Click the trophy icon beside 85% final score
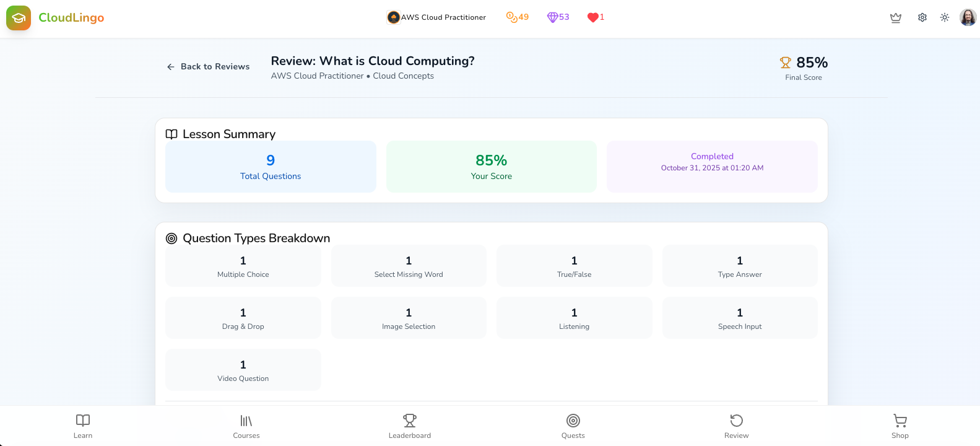The width and height of the screenshot is (980, 446). pos(786,63)
